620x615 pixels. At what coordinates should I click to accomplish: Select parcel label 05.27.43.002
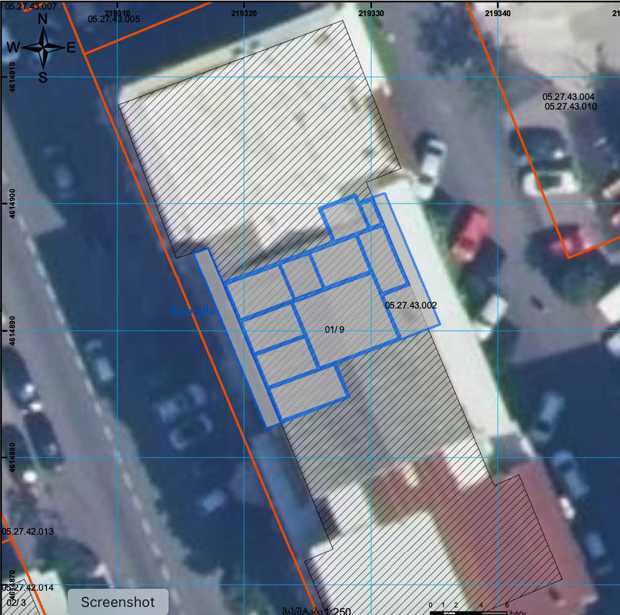(x=410, y=305)
